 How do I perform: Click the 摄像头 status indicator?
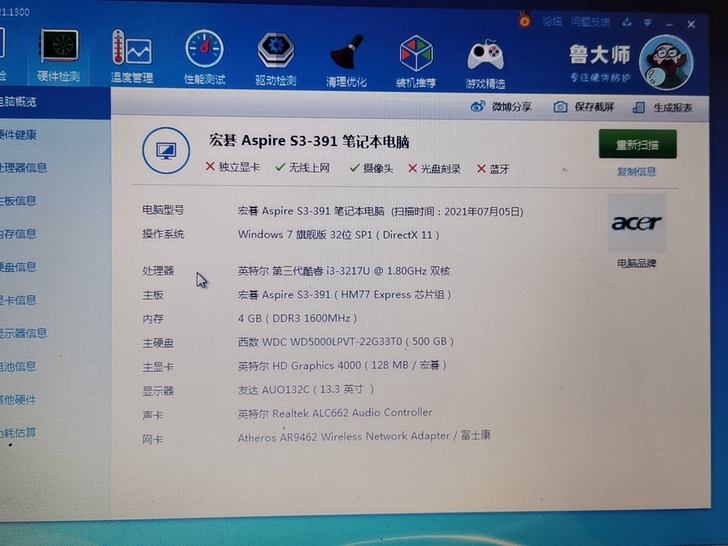pos(371,168)
